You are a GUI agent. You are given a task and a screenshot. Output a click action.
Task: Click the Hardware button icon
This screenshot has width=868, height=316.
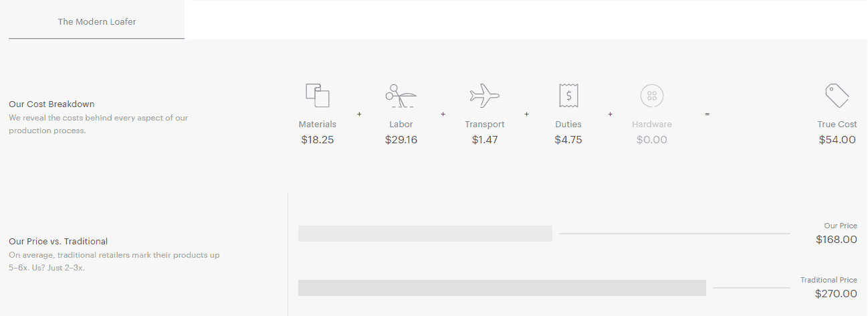651,96
